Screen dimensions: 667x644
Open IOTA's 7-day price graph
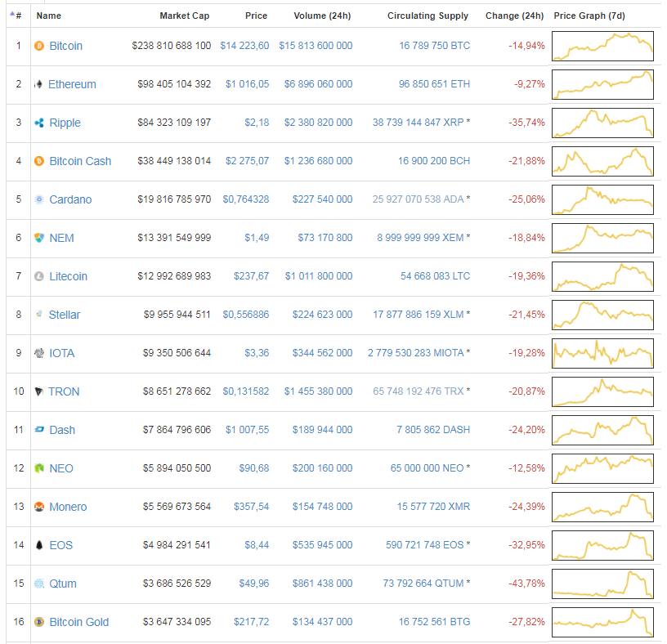(x=602, y=353)
